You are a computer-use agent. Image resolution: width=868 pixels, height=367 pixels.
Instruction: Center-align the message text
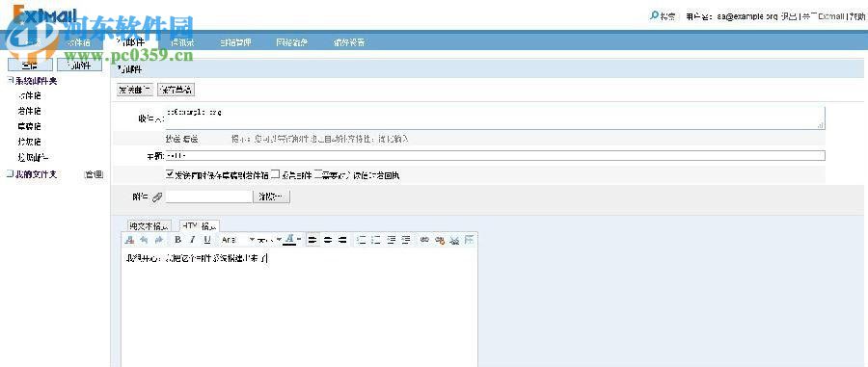click(x=328, y=240)
